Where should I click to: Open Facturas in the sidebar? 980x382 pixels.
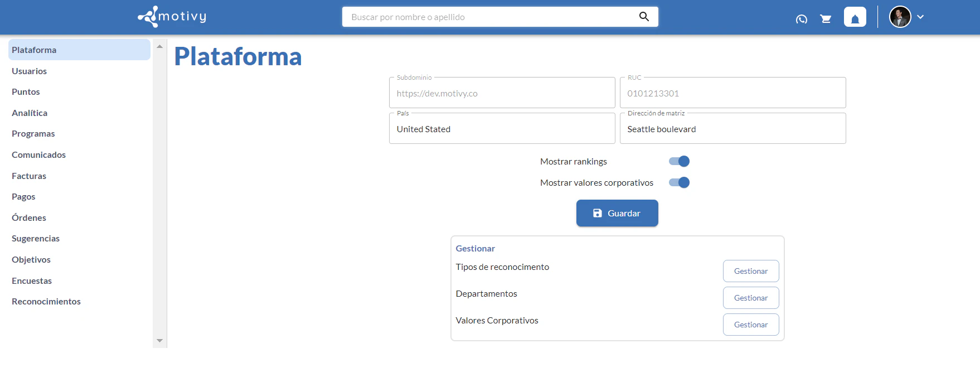coord(79,176)
